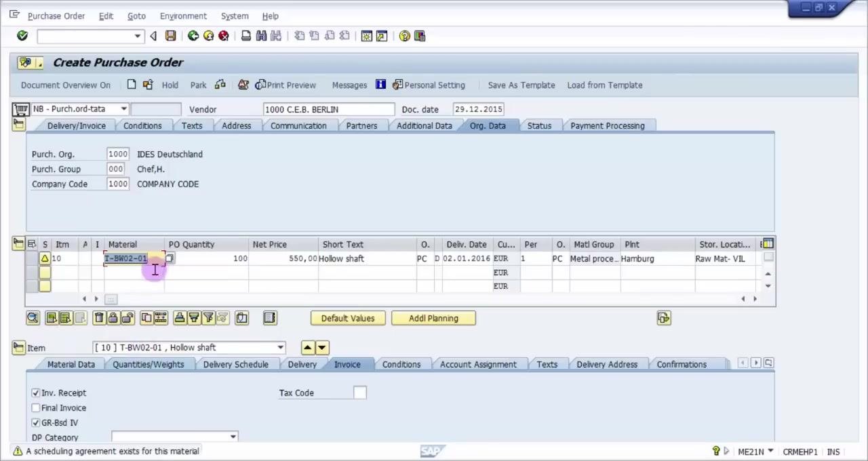
Task: Collapse the item overview expander
Action: point(18,244)
